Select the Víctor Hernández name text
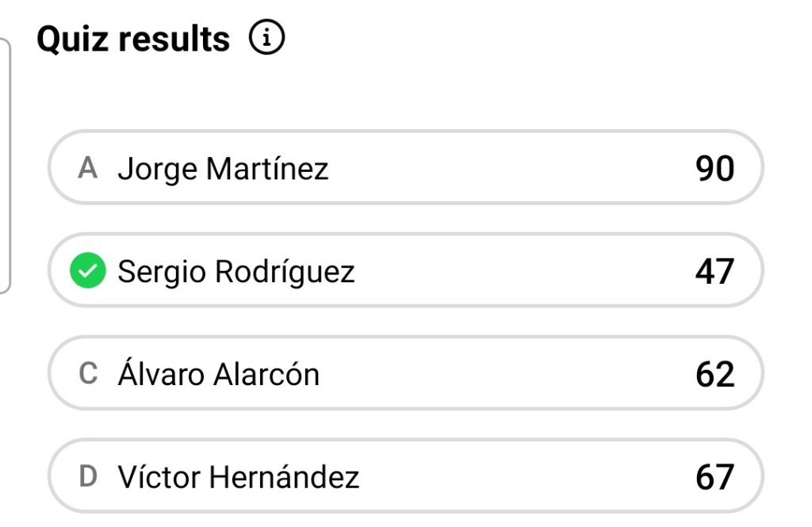Image resolution: width=812 pixels, height=527 pixels. tap(239, 477)
